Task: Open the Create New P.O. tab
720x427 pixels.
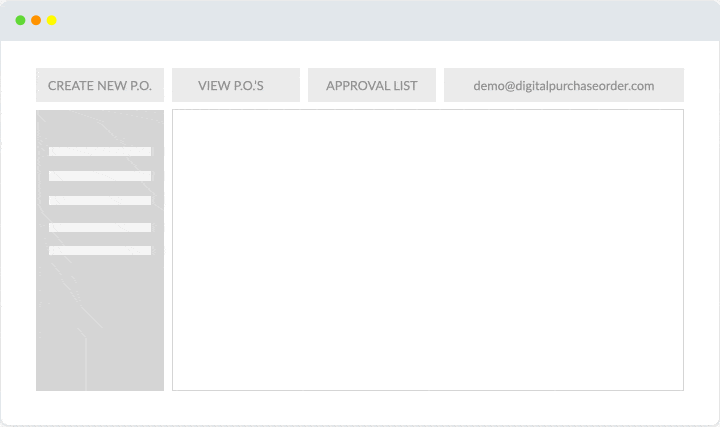Action: point(100,85)
